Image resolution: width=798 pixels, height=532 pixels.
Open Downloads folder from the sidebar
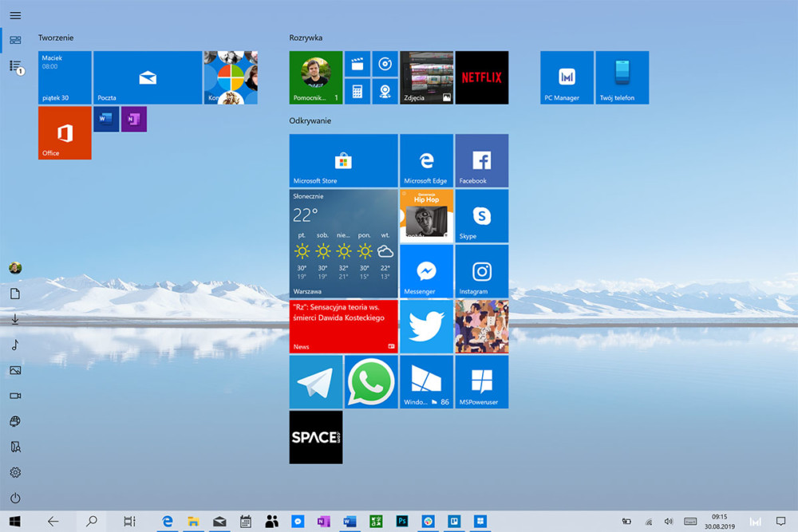[15, 319]
